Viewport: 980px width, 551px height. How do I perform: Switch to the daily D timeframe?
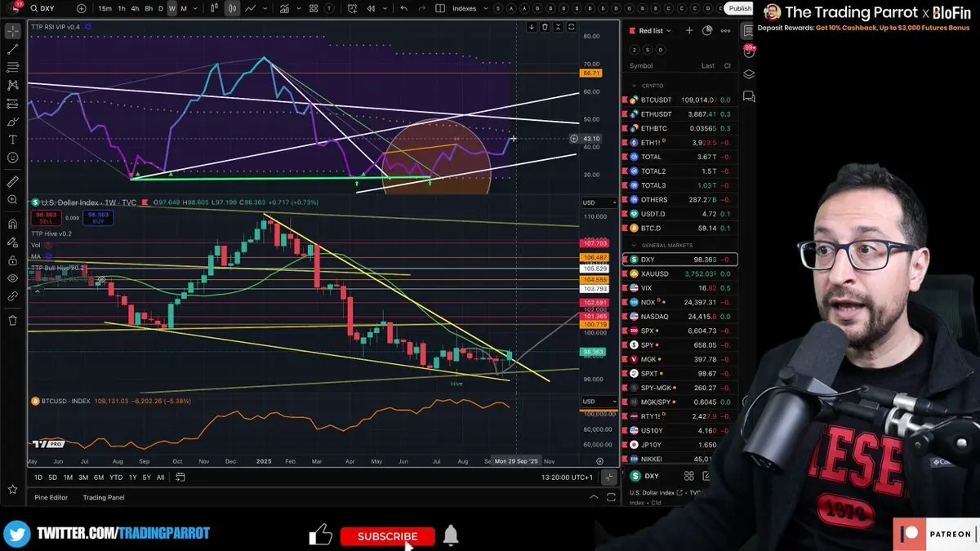(161, 8)
